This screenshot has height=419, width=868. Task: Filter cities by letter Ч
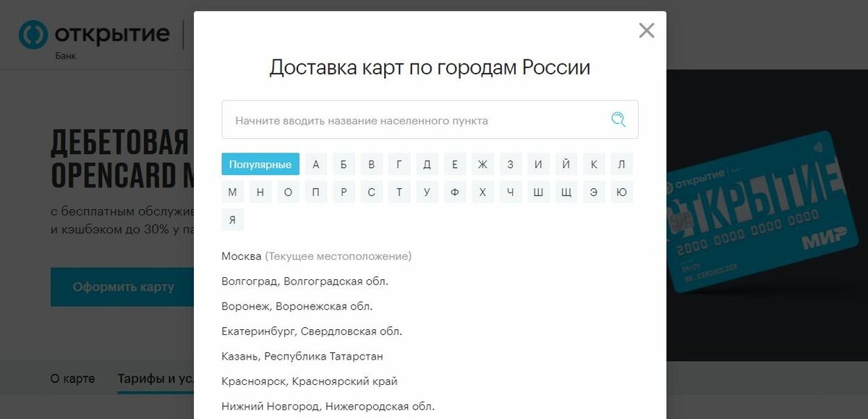click(x=511, y=192)
